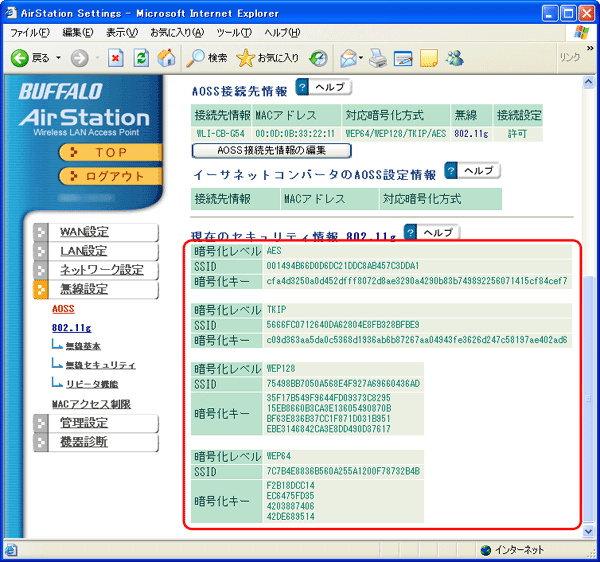Click the vertical scrollbar thumb
Image resolution: width=600 pixels, height=562 pixels.
(588, 399)
